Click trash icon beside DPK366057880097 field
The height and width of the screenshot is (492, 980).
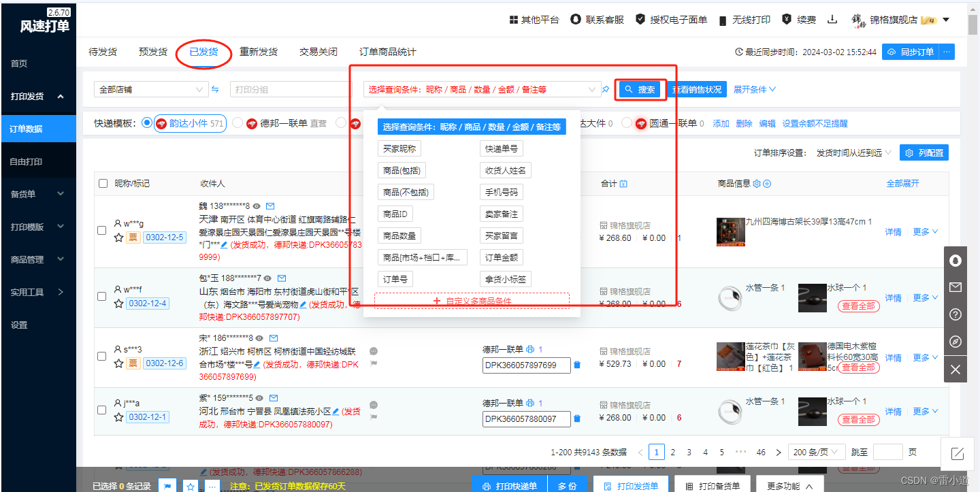pyautogui.click(x=577, y=419)
